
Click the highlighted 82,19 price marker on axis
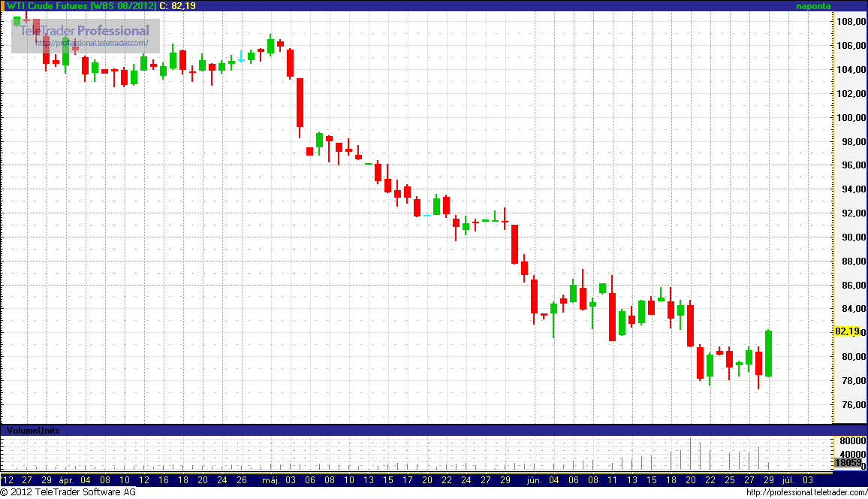(847, 331)
